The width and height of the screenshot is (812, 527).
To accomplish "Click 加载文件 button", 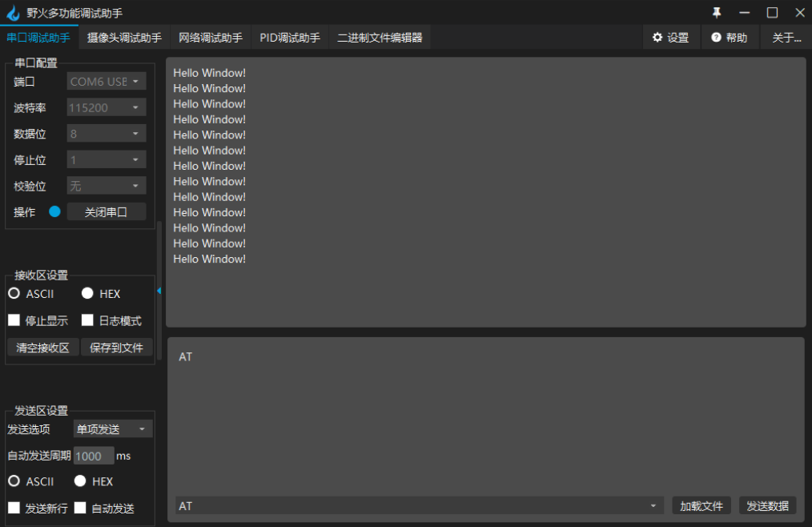I will tap(701, 505).
